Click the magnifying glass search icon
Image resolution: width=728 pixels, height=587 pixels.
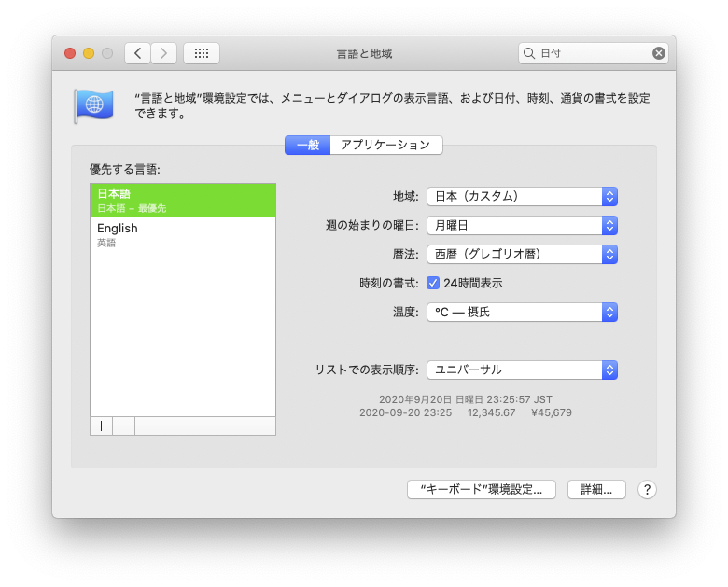529,53
